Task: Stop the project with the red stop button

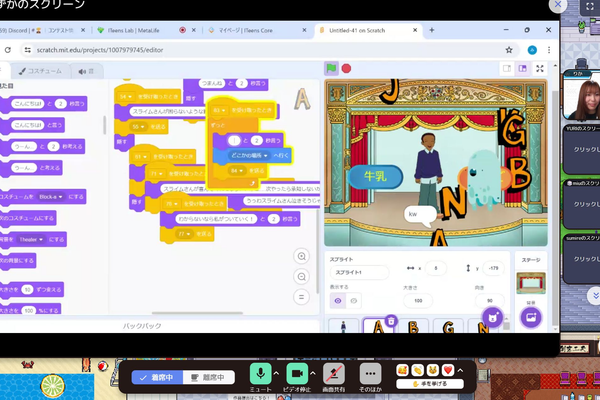Action: (346, 69)
